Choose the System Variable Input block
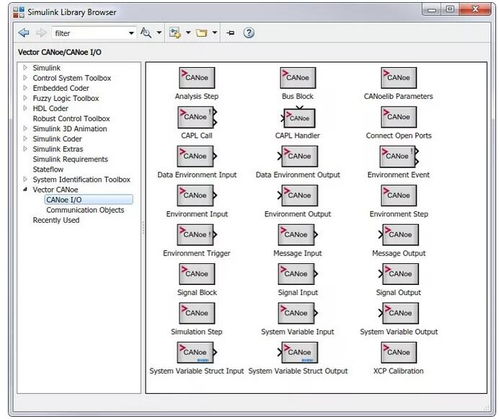Screen dimensions: 499x419 [x=298, y=313]
